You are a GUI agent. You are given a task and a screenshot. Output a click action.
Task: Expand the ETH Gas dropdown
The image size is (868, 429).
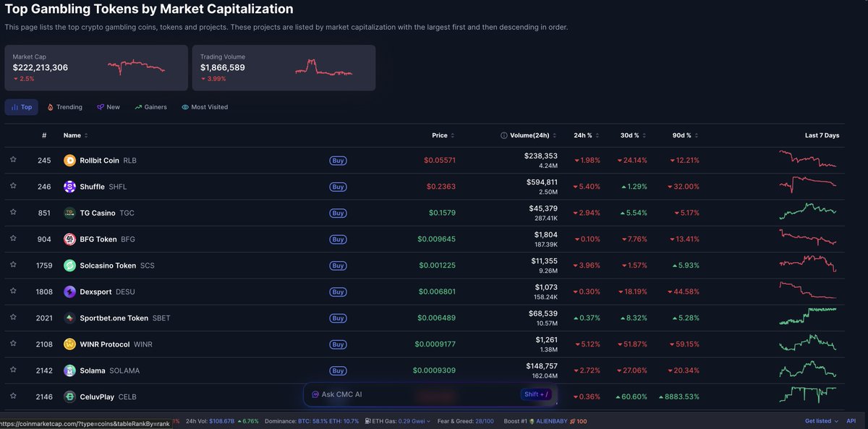pyautogui.click(x=430, y=421)
